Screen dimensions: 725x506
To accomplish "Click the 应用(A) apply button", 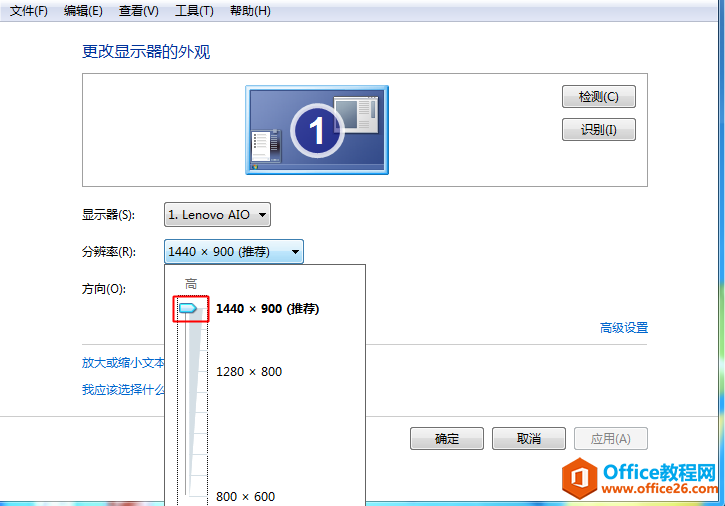I will (x=611, y=438).
